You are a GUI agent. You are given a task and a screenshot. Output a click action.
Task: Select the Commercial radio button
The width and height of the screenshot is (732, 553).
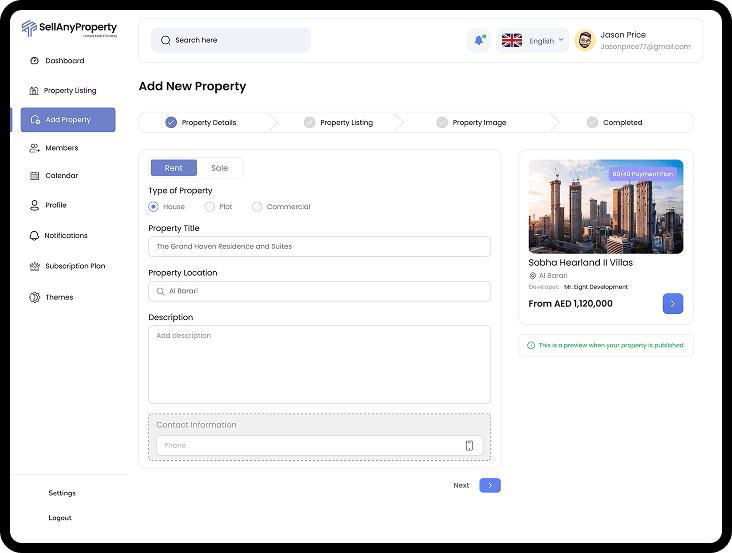point(257,207)
